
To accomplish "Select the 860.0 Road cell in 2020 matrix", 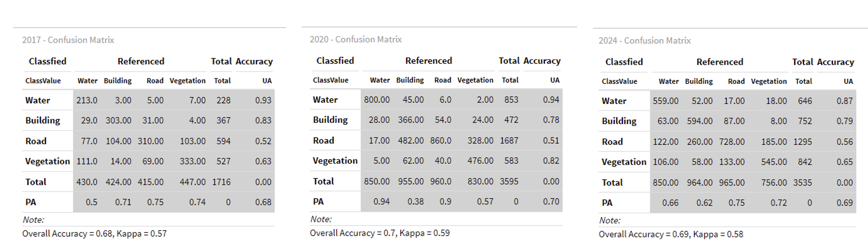I will pos(441,140).
